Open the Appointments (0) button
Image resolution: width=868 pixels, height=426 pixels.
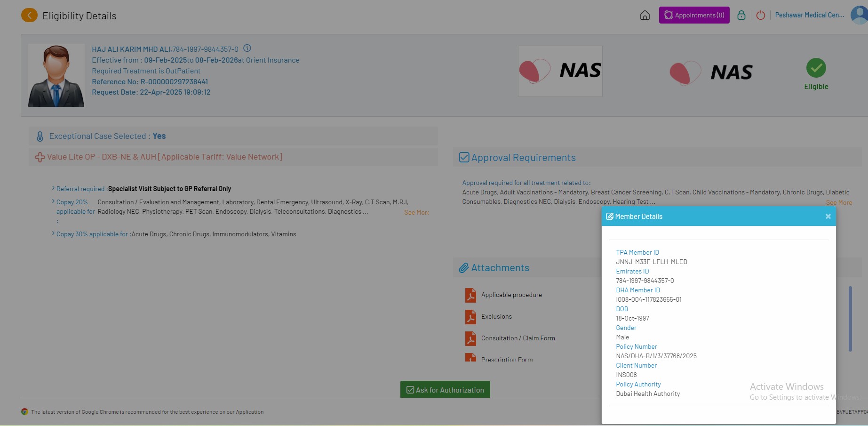coord(694,15)
